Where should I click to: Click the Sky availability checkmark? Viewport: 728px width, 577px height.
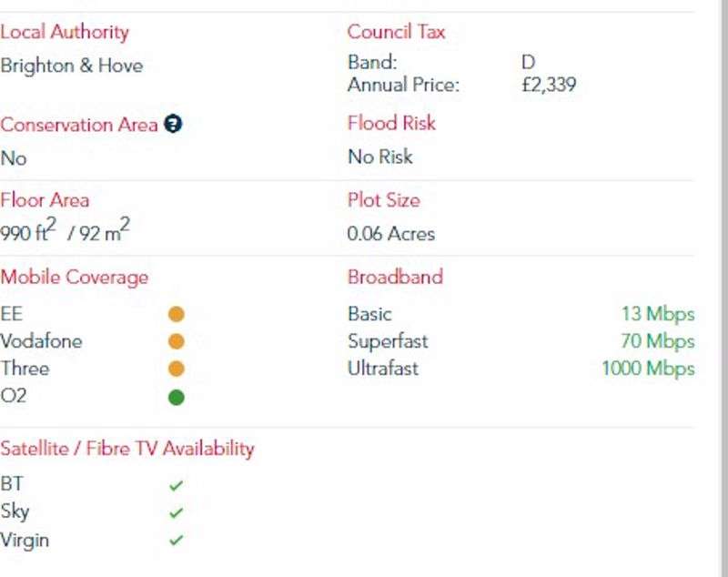(176, 512)
